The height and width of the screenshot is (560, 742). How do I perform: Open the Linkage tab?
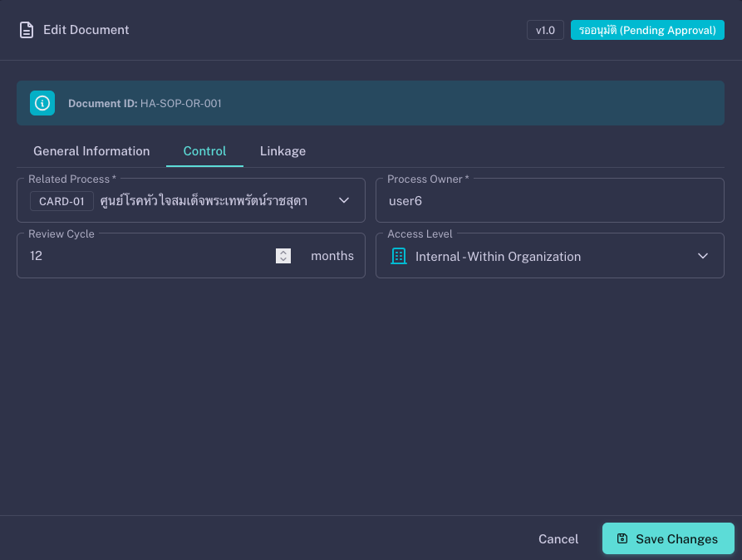pyautogui.click(x=283, y=151)
